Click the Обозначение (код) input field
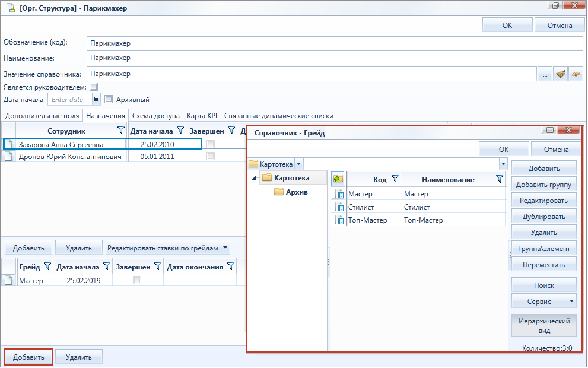 (x=335, y=43)
